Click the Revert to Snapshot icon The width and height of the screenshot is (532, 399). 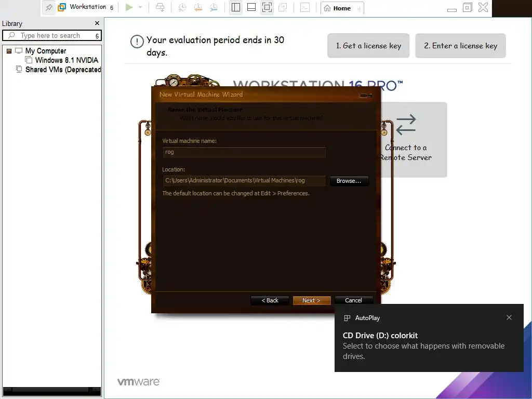(x=198, y=7)
